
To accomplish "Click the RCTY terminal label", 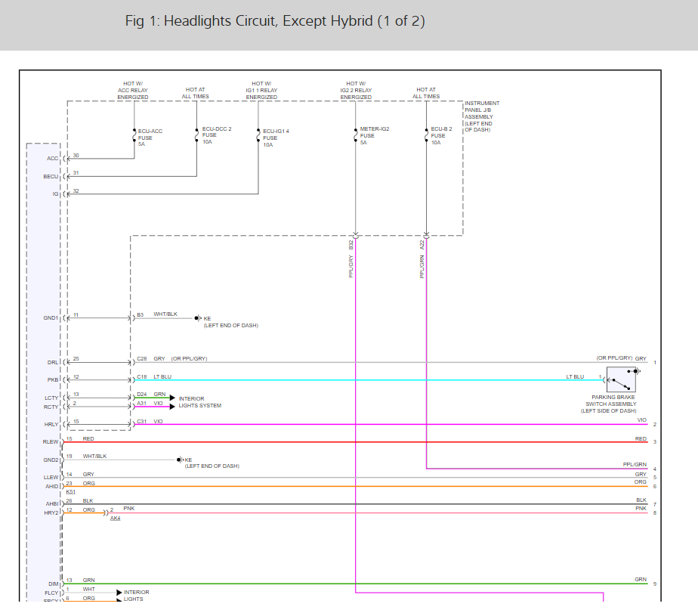I will [51, 407].
